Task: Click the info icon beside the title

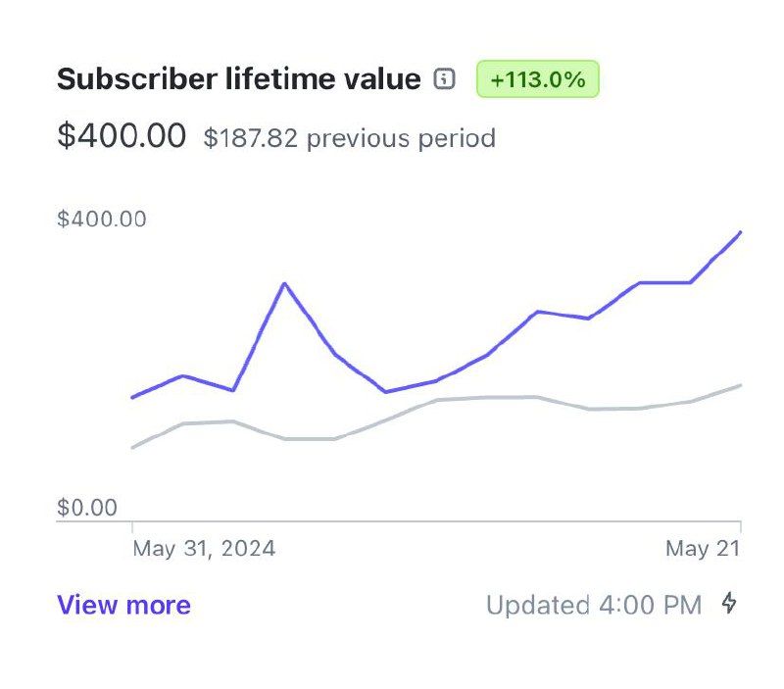Action: [x=445, y=79]
